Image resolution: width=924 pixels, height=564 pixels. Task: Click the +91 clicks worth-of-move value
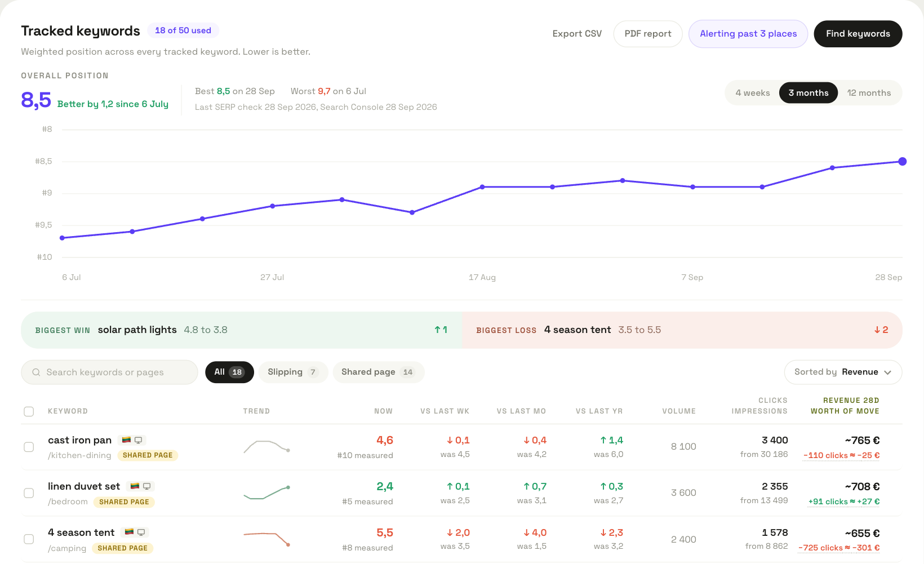pos(844,501)
